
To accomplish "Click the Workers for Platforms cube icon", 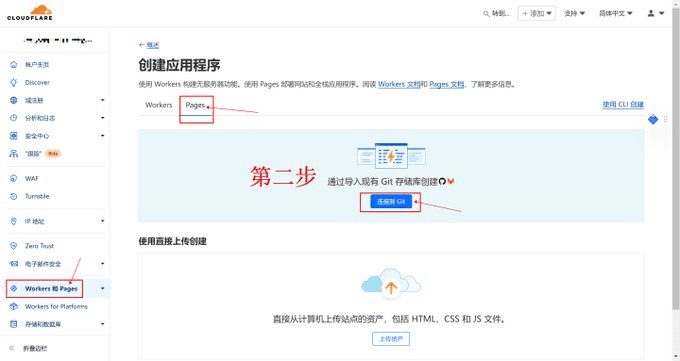I will (x=13, y=306).
